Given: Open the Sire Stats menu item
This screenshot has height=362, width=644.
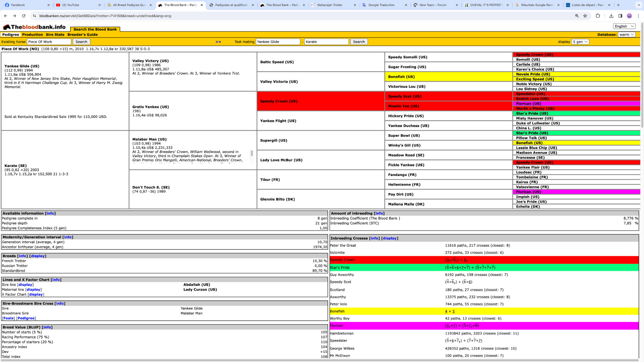Looking at the screenshot, I should click(x=55, y=35).
